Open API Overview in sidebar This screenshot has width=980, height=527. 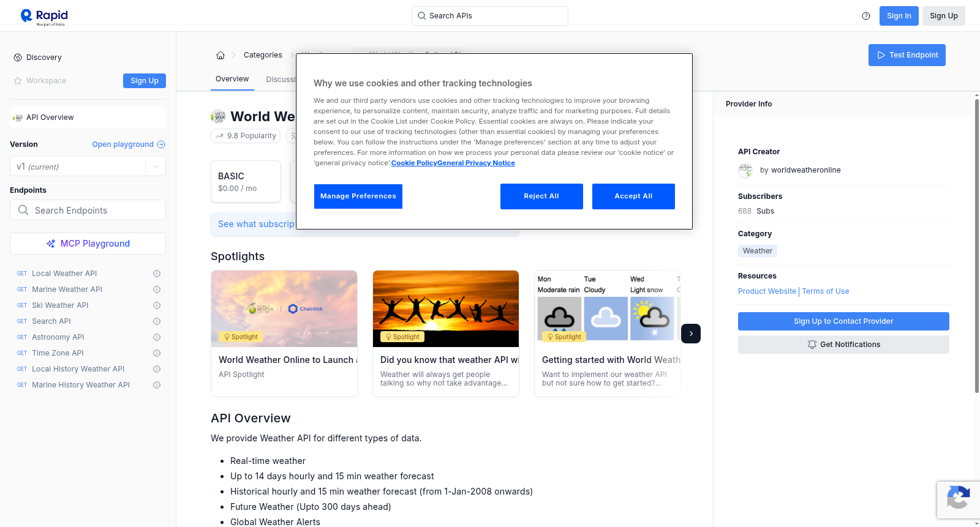pyautogui.click(x=88, y=118)
